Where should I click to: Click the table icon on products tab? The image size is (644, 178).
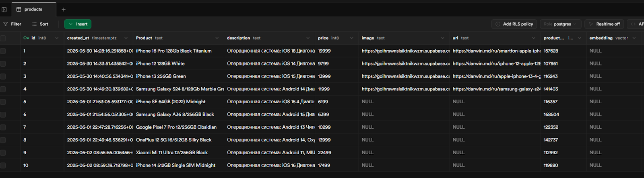click(19, 9)
